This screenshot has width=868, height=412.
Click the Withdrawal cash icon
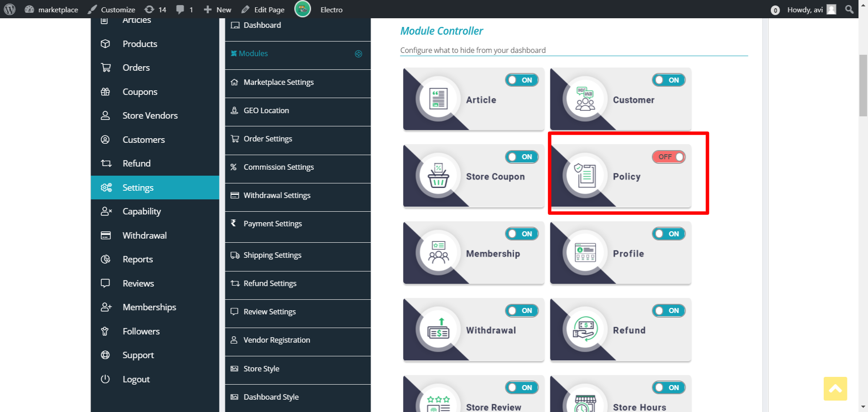point(438,329)
